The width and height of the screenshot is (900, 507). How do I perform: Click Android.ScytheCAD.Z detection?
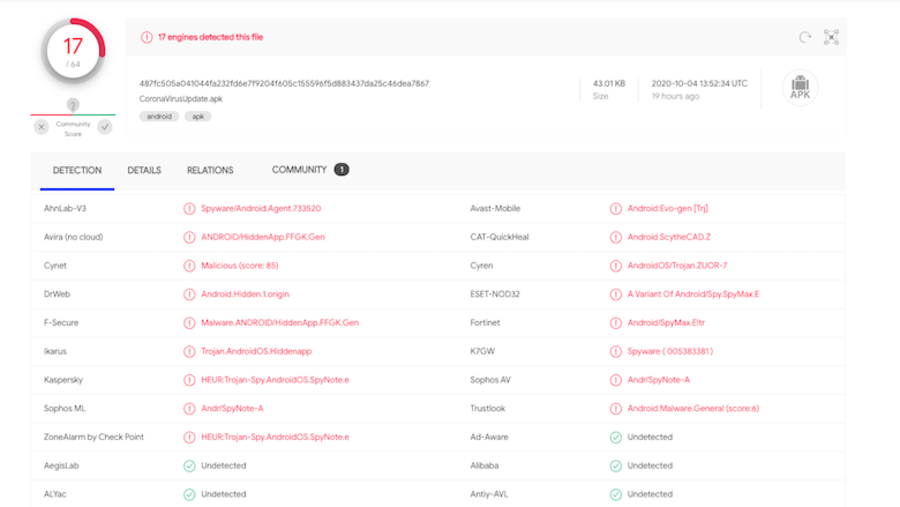point(669,237)
